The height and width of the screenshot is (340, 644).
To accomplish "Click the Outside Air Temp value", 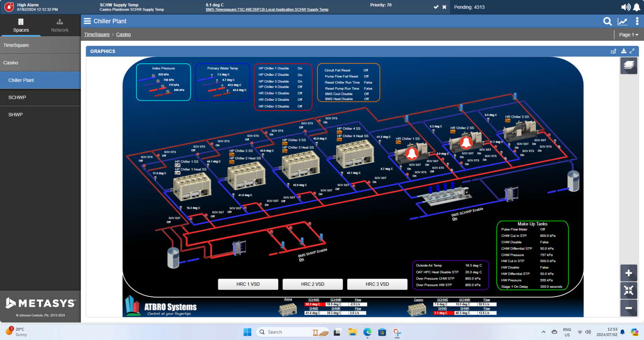I will tap(473, 266).
